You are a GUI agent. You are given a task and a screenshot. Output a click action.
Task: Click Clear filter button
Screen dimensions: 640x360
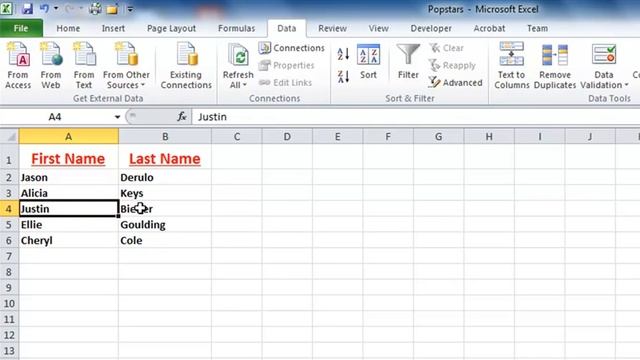[447, 48]
